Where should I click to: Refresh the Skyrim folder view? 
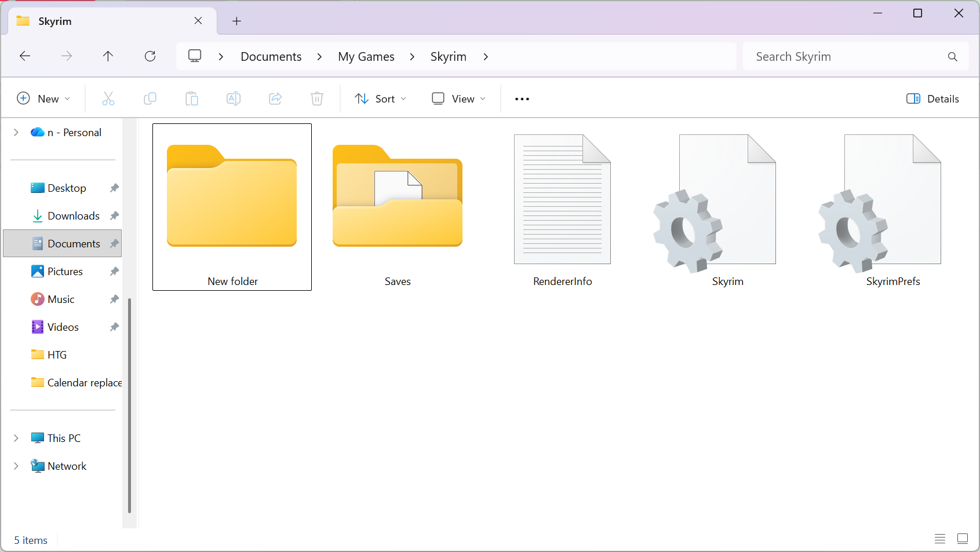pos(150,56)
